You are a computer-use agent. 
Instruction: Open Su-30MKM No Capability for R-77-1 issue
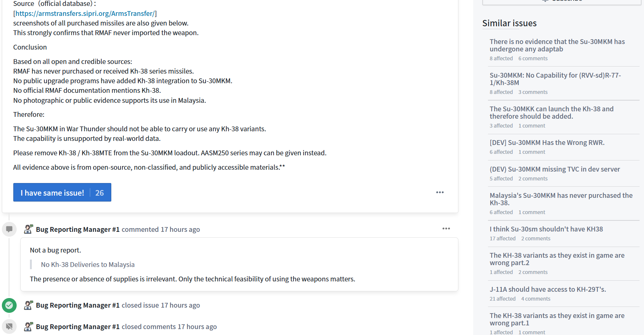pyautogui.click(x=555, y=79)
